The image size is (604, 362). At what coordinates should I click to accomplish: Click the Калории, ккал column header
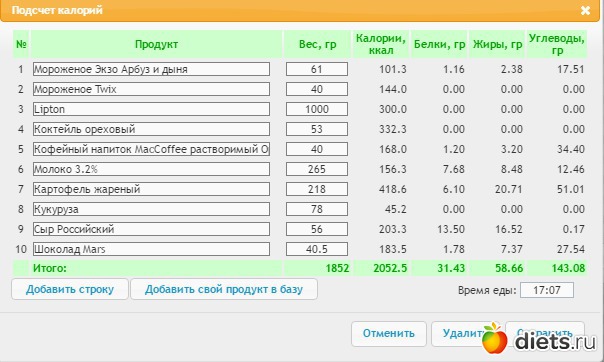point(381,44)
